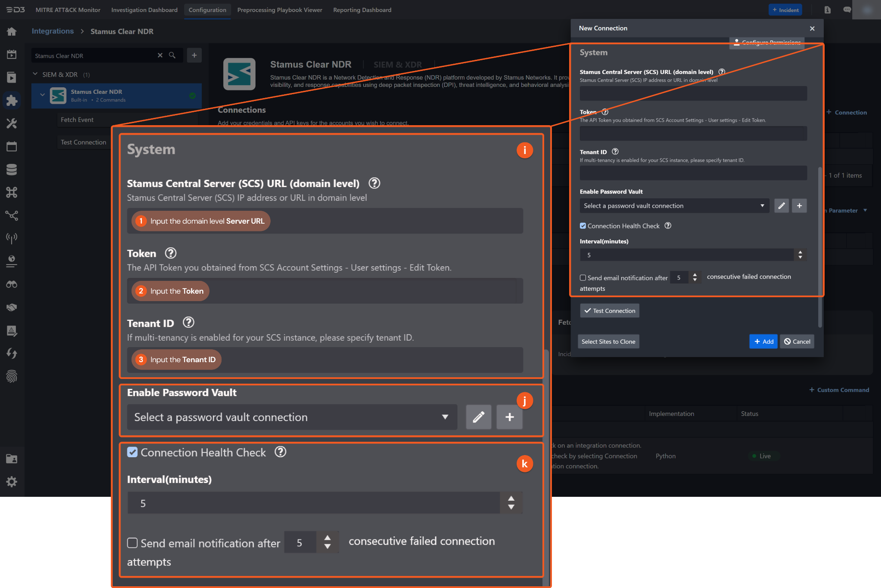The width and height of the screenshot is (881, 588).
Task: Enable Send email notification after checkbox
Action: [583, 278]
